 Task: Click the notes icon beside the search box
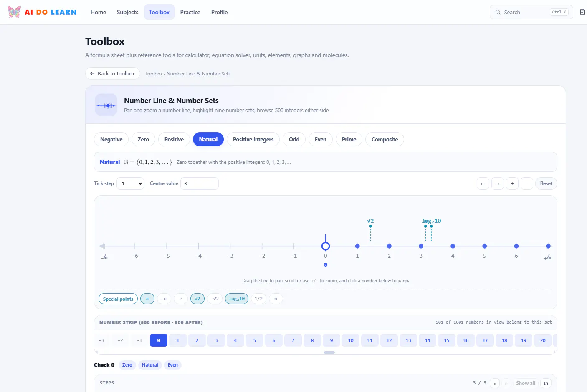(582, 12)
